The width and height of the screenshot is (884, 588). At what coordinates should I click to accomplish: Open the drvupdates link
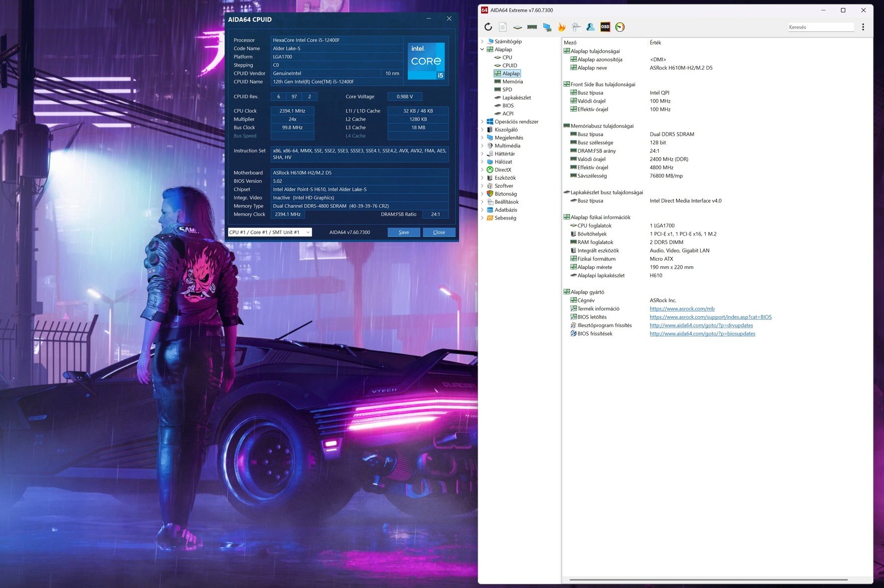click(701, 326)
